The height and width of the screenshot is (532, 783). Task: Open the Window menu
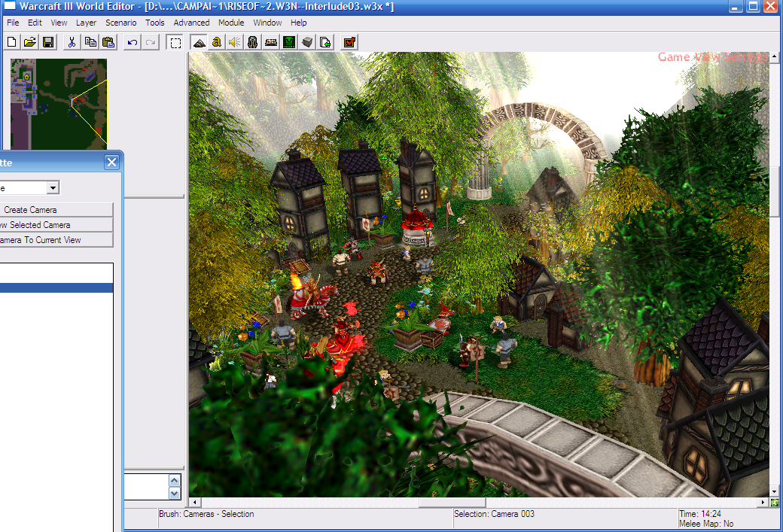coord(267,23)
